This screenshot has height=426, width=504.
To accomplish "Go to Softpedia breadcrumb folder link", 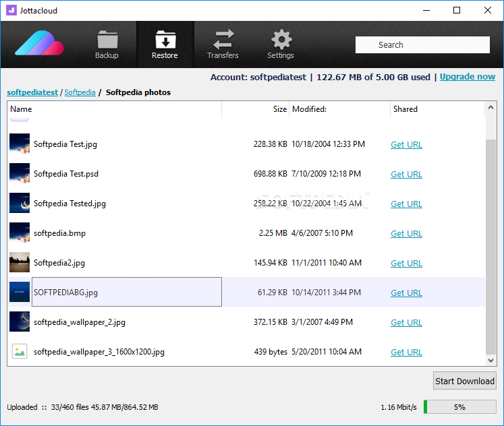I will coord(80,92).
